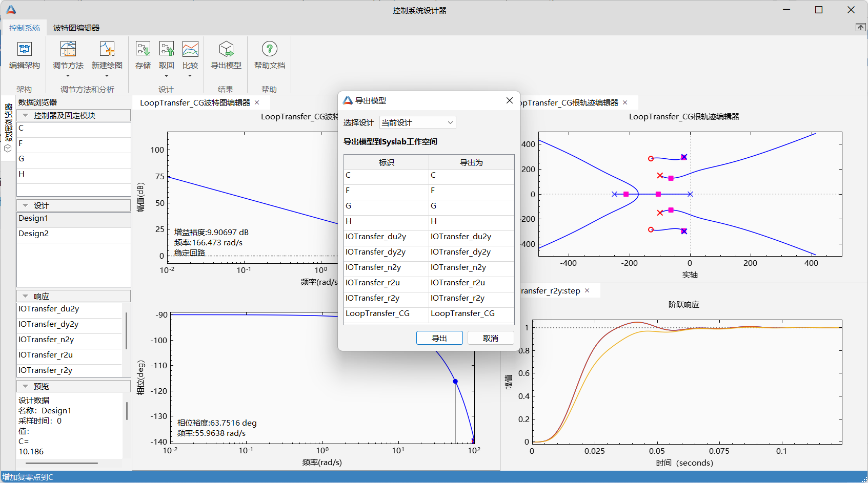Click the 比较 designs icon
The image size is (868, 483).
click(x=190, y=49)
